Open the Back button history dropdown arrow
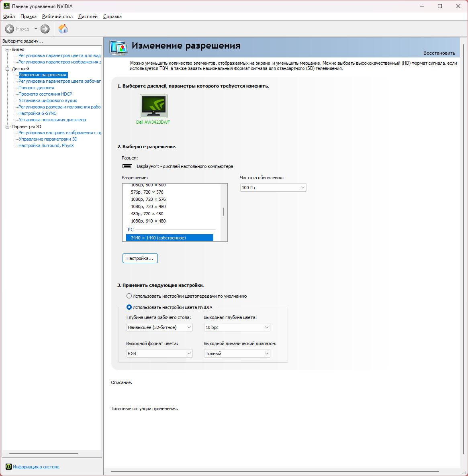This screenshot has height=476, width=468. click(36, 29)
